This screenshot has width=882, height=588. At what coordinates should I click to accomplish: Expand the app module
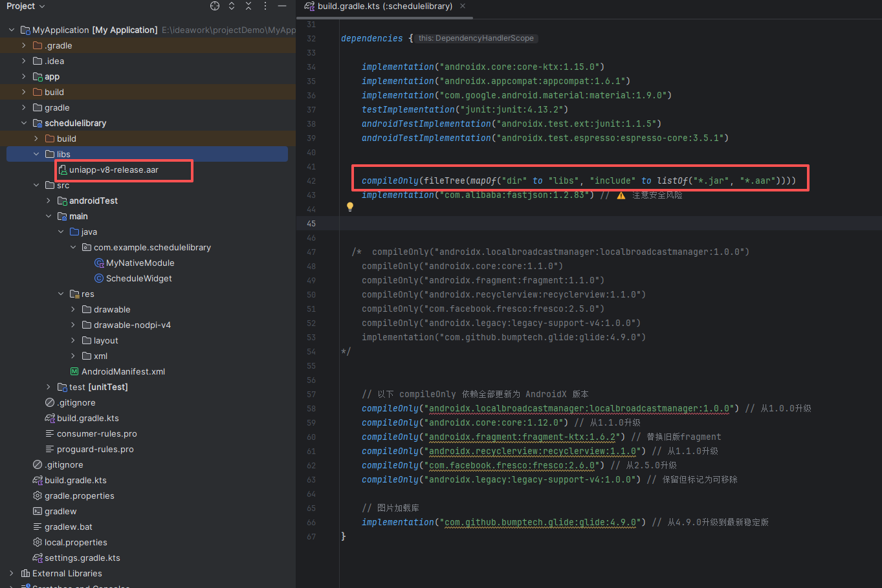point(24,76)
